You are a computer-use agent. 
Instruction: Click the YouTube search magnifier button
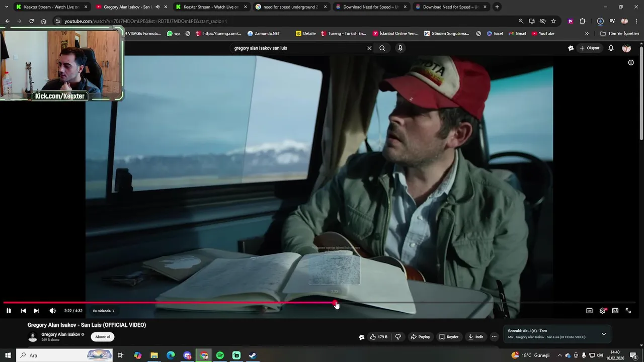pos(382,48)
